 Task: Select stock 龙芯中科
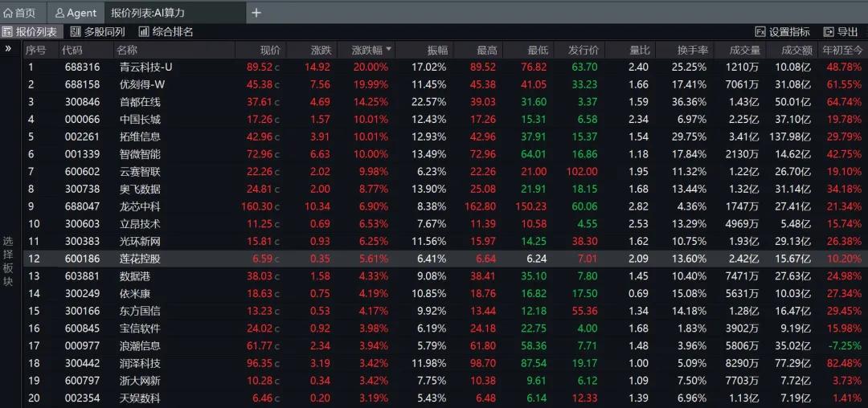coord(140,206)
